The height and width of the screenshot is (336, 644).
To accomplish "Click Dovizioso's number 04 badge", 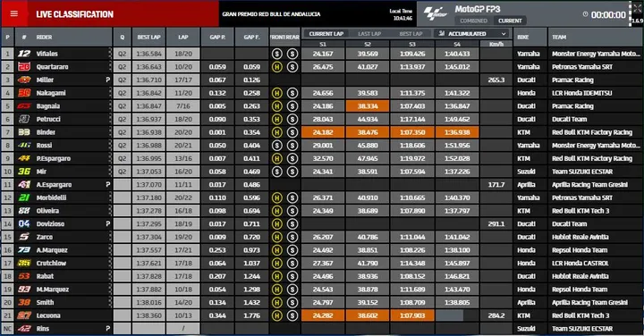I will (24, 223).
